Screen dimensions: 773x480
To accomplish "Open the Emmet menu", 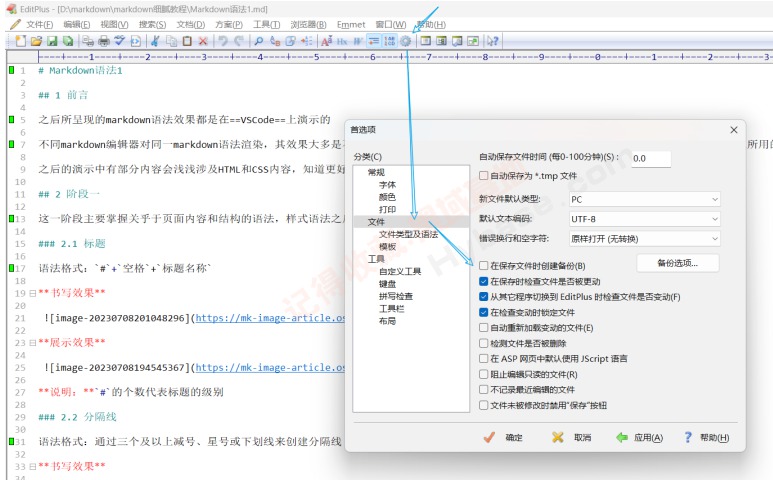I will click(351, 24).
